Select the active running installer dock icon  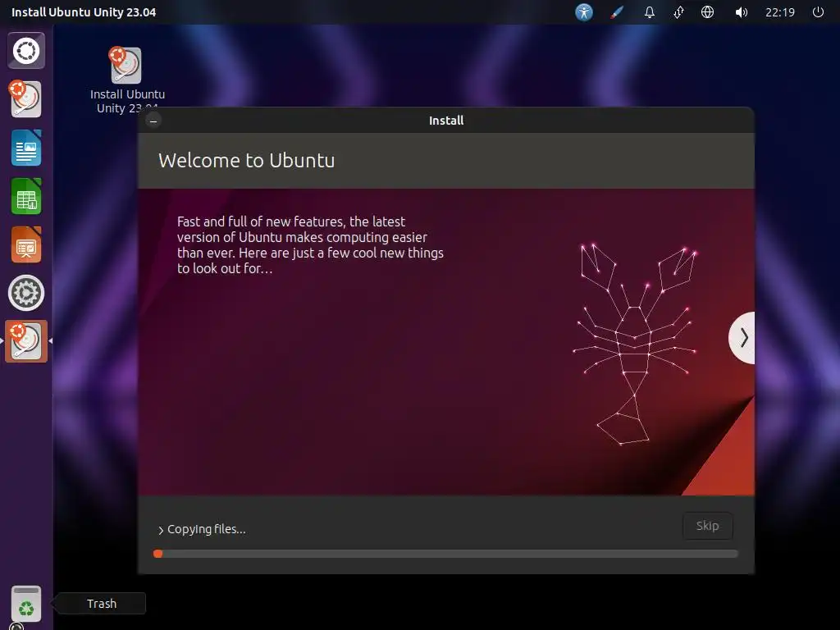click(x=26, y=341)
